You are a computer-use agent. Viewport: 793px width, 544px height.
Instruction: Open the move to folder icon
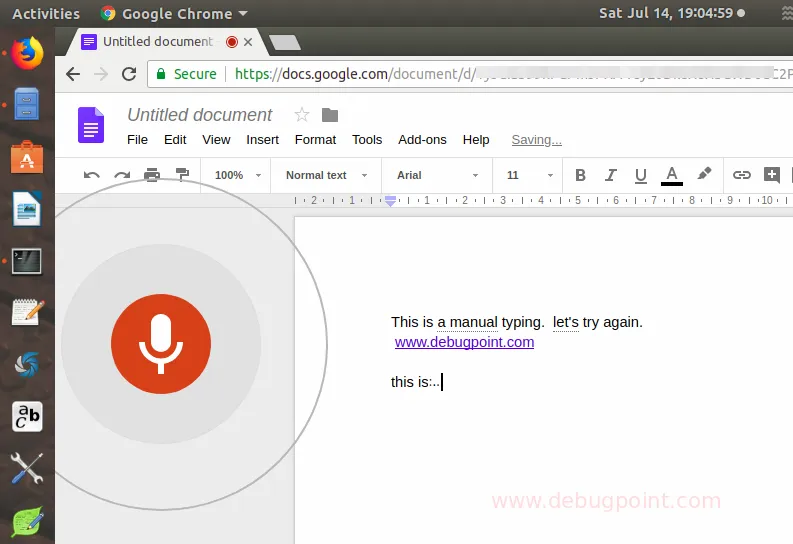330,115
